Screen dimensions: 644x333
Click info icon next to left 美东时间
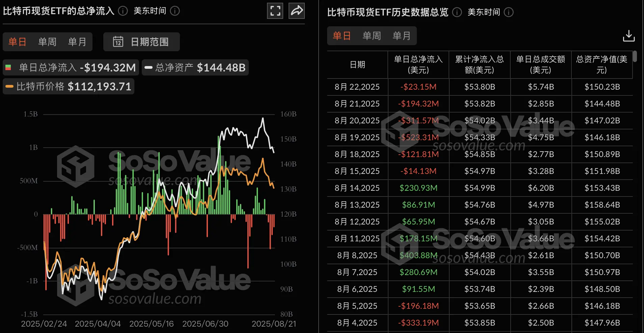click(x=175, y=11)
